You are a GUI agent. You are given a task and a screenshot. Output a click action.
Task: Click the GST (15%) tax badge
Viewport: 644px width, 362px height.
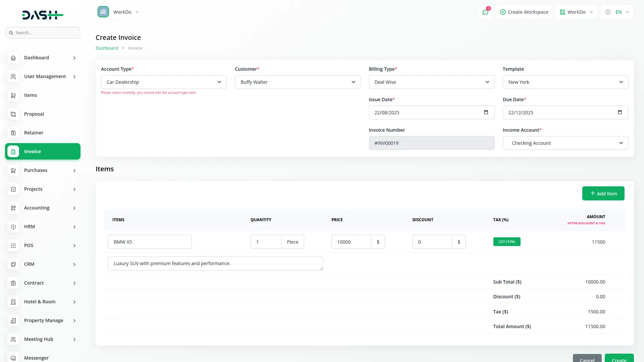[506, 242]
